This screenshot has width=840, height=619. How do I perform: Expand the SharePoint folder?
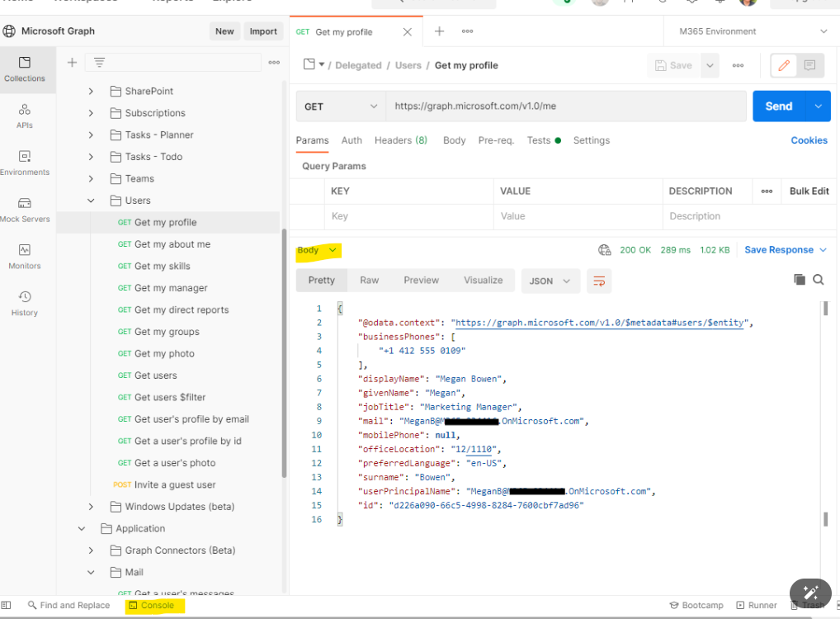pyautogui.click(x=91, y=91)
